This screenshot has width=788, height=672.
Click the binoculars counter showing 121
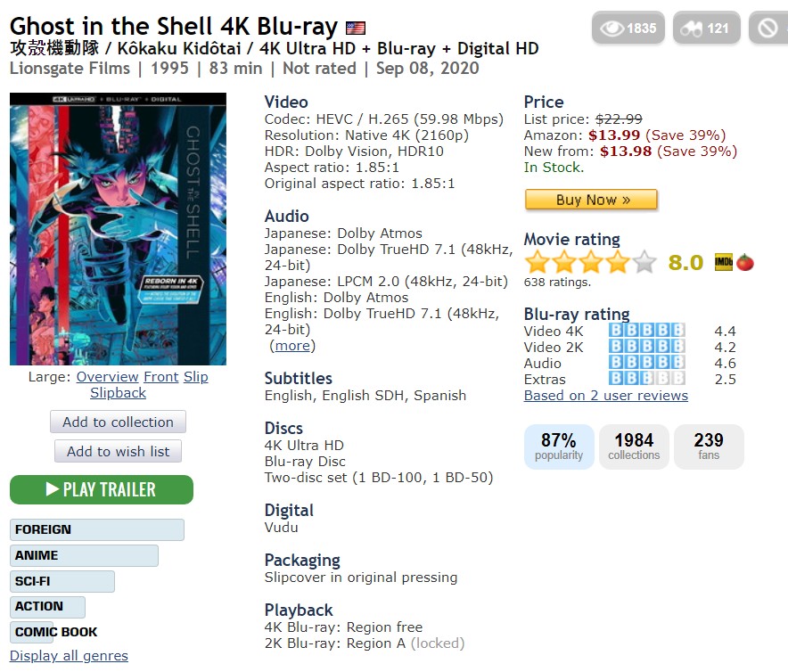[x=706, y=28]
